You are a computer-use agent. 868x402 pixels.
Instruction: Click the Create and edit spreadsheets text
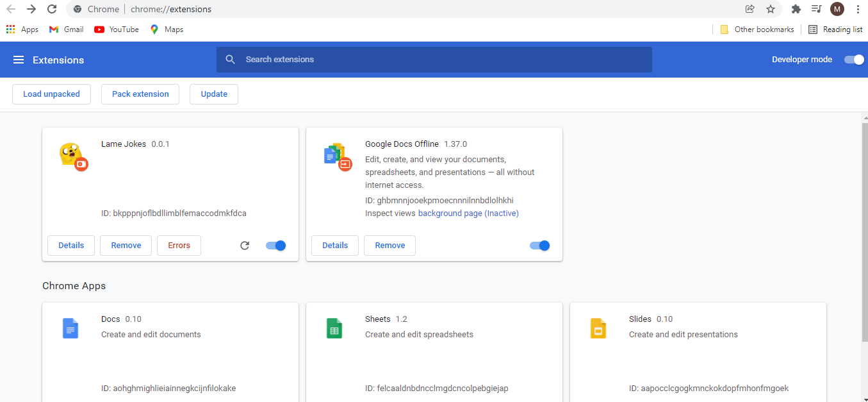click(x=419, y=335)
